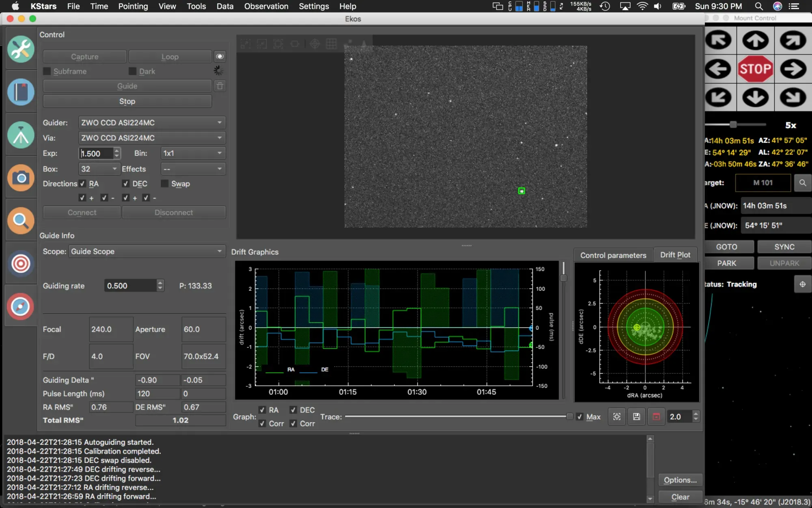This screenshot has height=508, width=812.
Task: Expand the Scope Guide Scope dropdown
Action: tap(147, 252)
